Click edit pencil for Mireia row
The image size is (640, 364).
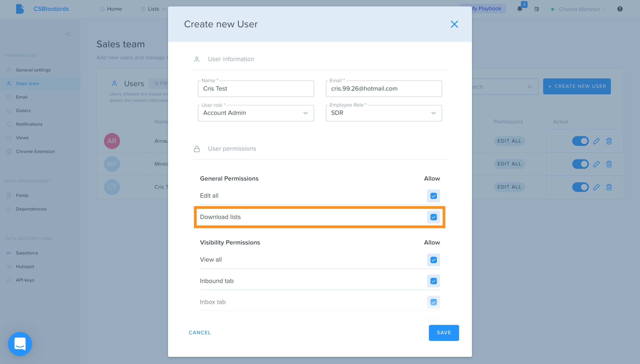click(596, 164)
